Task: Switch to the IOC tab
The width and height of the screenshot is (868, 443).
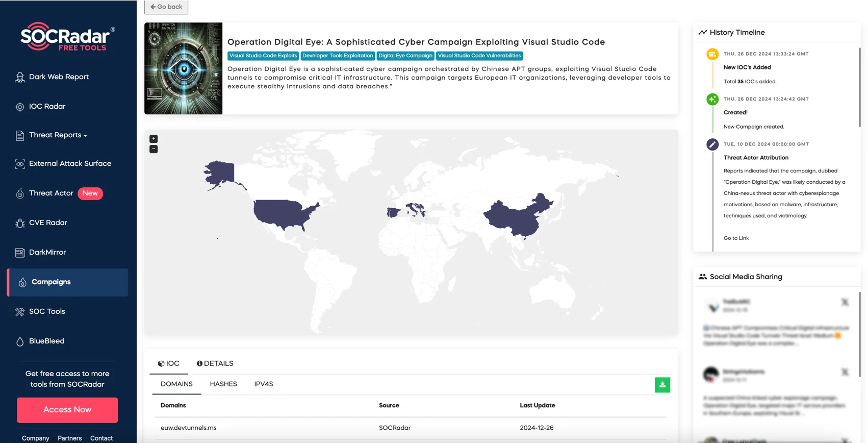Action: 169,363
